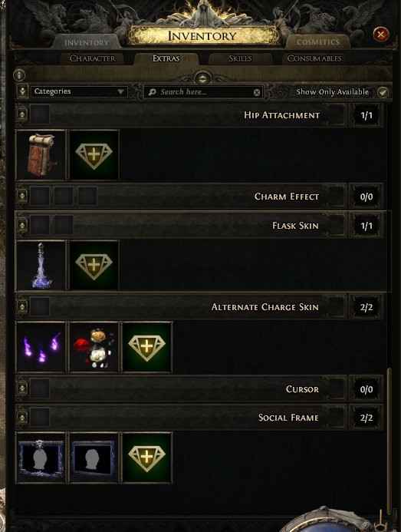Clear the search field with X

257,92
